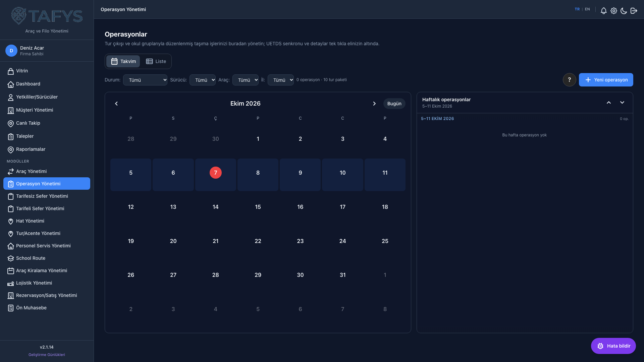The height and width of the screenshot is (362, 644).
Task: Go to next week in Haftalık operasyonlar
Action: point(622,103)
